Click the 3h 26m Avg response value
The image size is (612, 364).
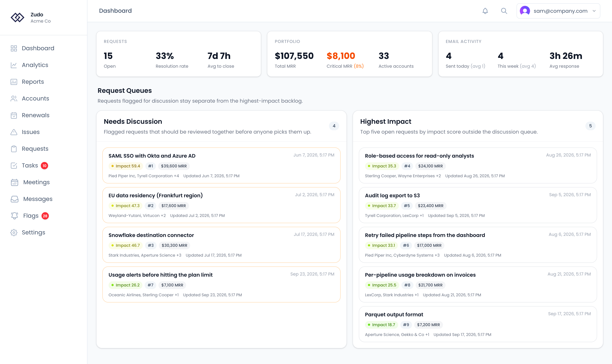[566, 56]
